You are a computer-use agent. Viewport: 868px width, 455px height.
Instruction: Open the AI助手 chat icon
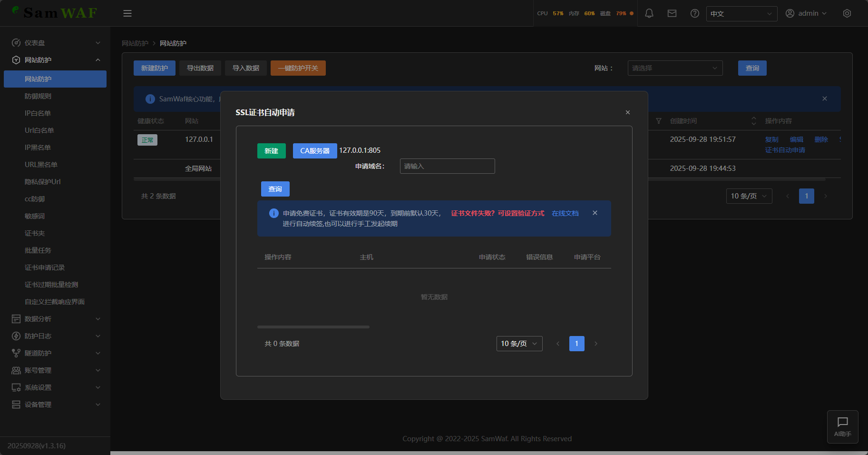click(x=842, y=426)
